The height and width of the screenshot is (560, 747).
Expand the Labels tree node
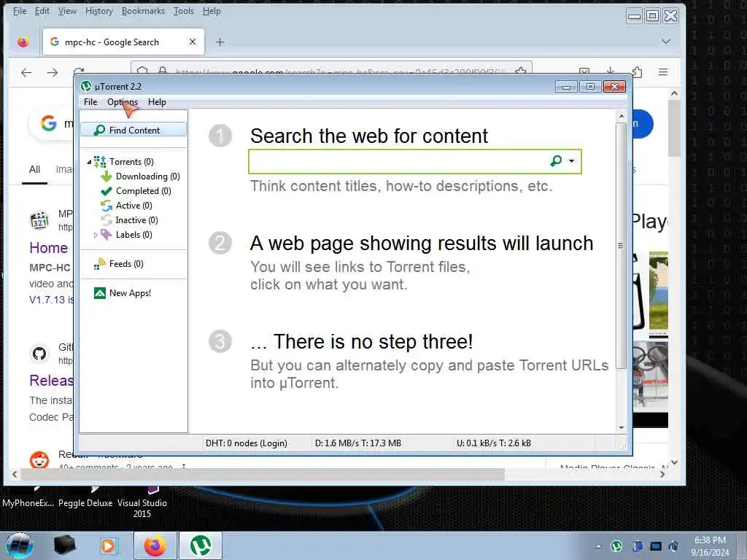96,235
